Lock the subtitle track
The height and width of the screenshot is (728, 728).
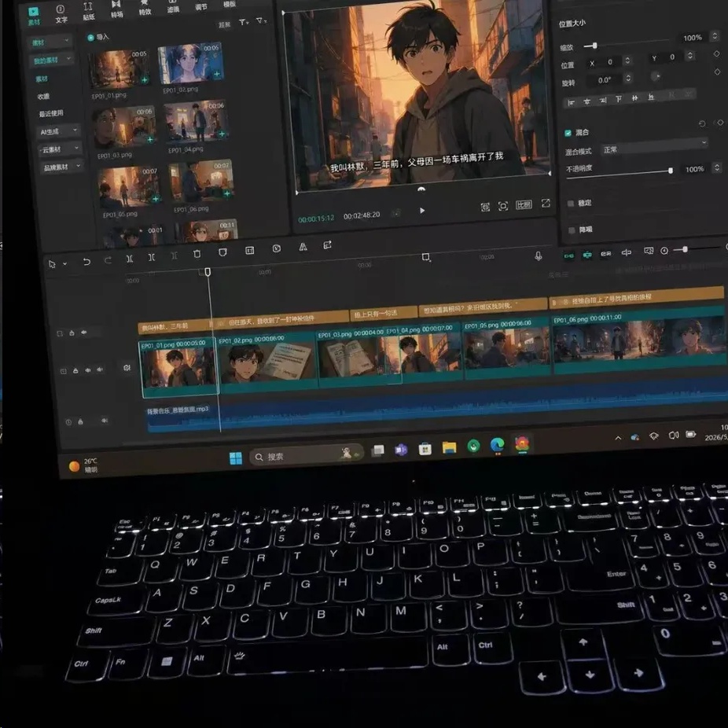pos(72,333)
